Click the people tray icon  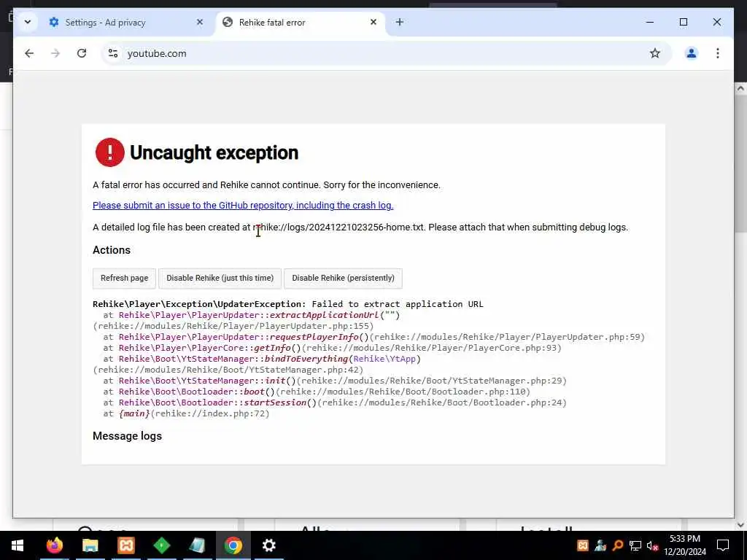click(x=600, y=545)
